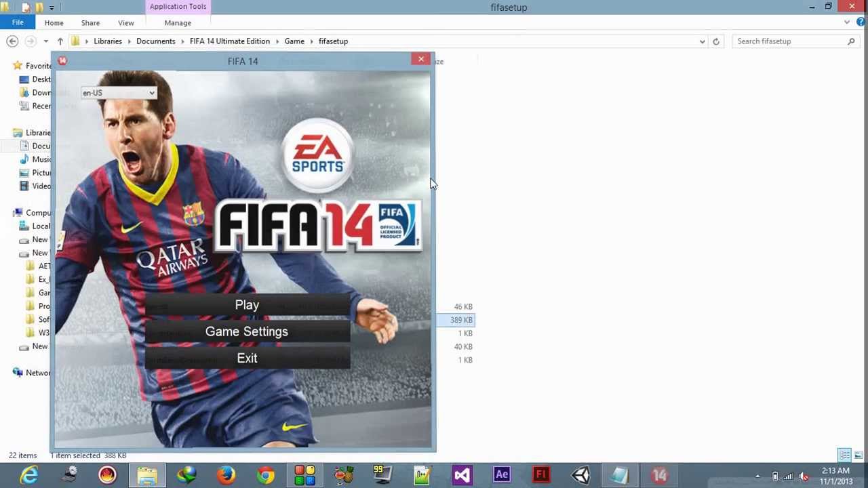Open Internet Download Manager taskbar icon
868x488 pixels.
point(186,475)
